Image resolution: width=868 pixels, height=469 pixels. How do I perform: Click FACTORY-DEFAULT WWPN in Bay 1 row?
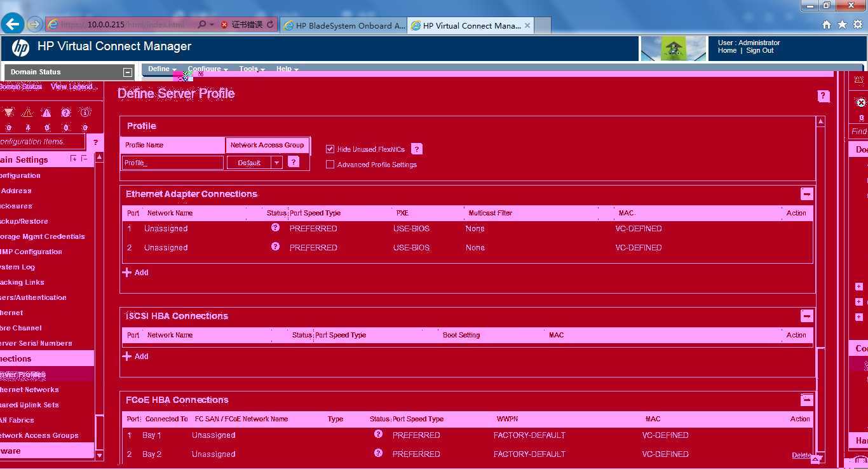click(x=529, y=435)
